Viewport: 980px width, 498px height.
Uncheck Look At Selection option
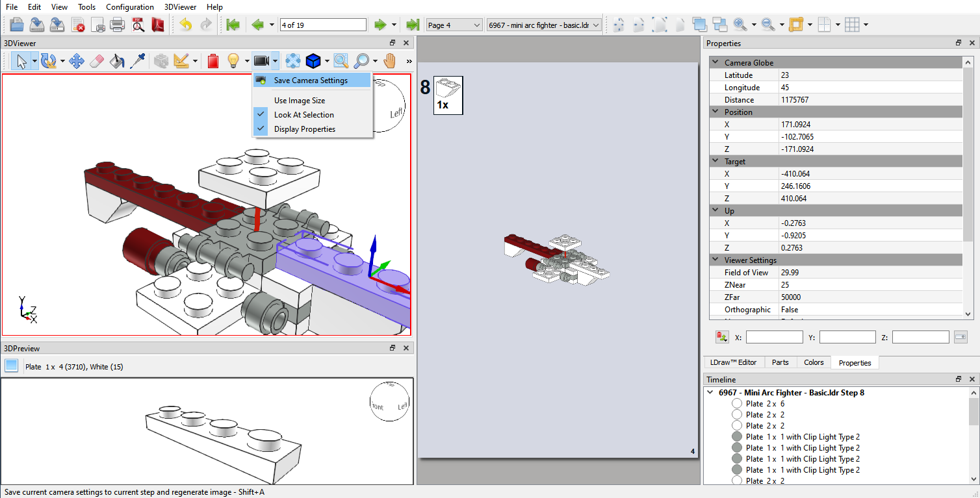click(x=303, y=114)
